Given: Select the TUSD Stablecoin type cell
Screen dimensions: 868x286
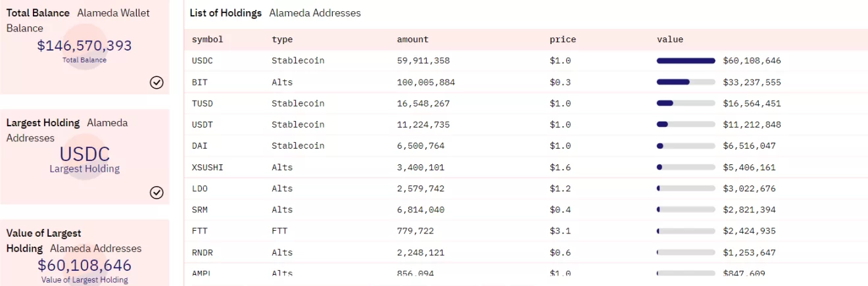Looking at the screenshot, I should pos(298,103).
